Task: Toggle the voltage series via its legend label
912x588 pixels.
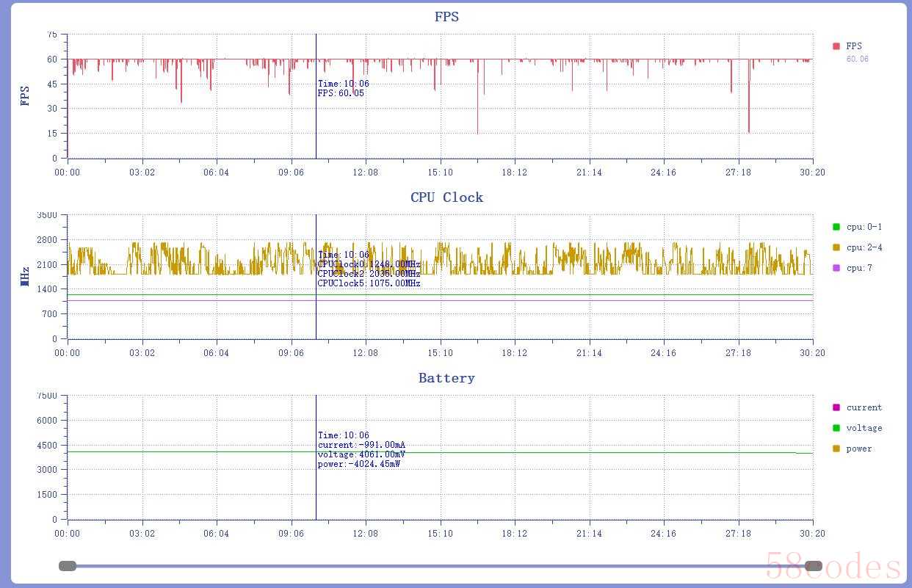Action: [864, 428]
